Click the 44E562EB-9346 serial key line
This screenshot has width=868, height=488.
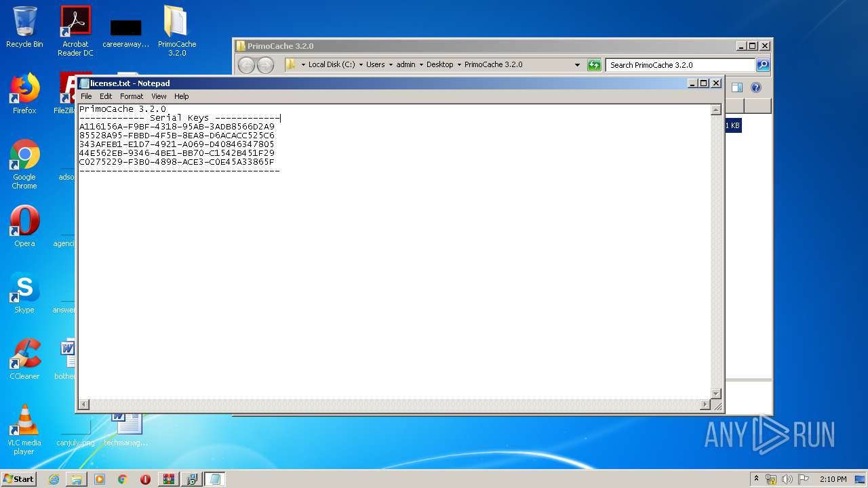pyautogui.click(x=177, y=153)
